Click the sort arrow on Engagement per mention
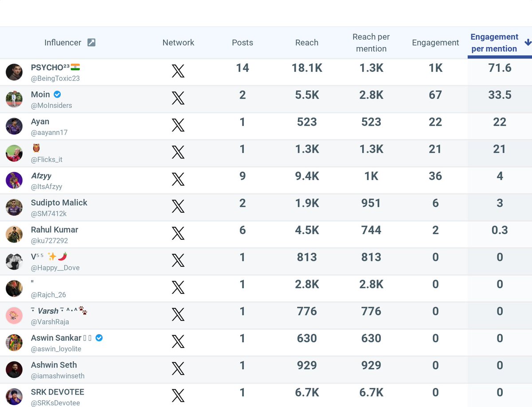 coord(528,43)
